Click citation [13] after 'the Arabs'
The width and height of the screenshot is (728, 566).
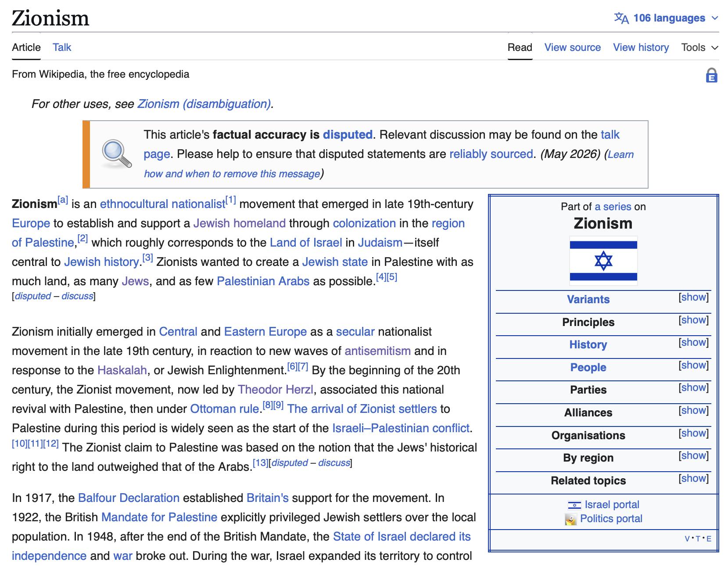point(261,463)
